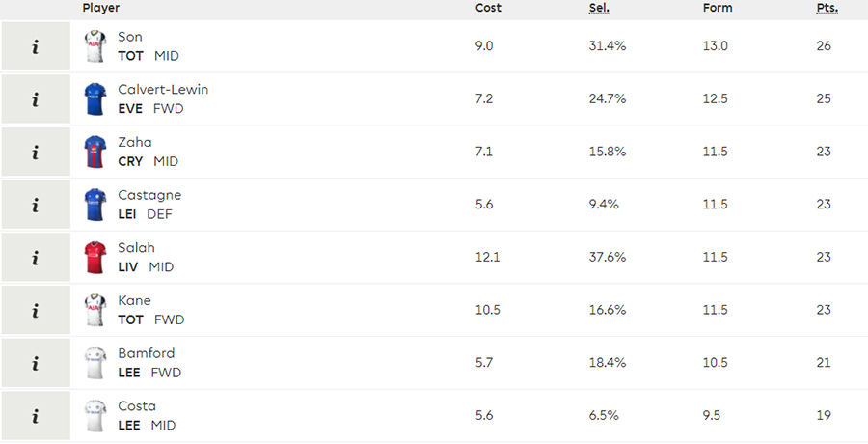Open info button for Zaha
Image resolution: width=868 pixels, height=444 pixels.
point(36,152)
